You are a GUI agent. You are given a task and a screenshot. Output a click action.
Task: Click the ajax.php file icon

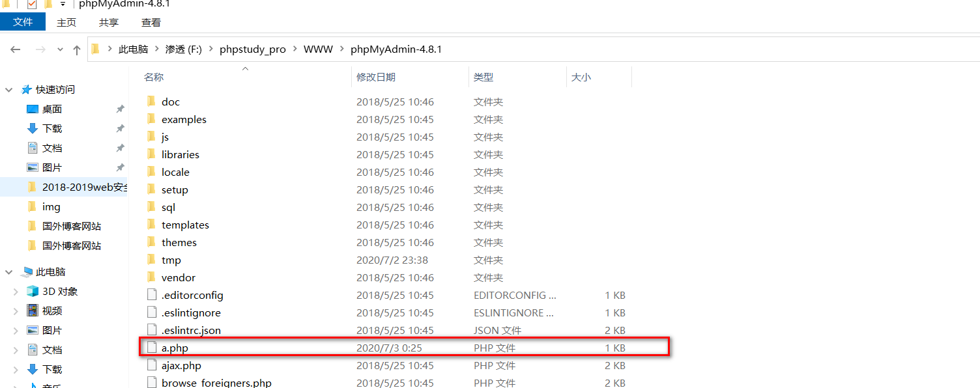pyautogui.click(x=152, y=365)
